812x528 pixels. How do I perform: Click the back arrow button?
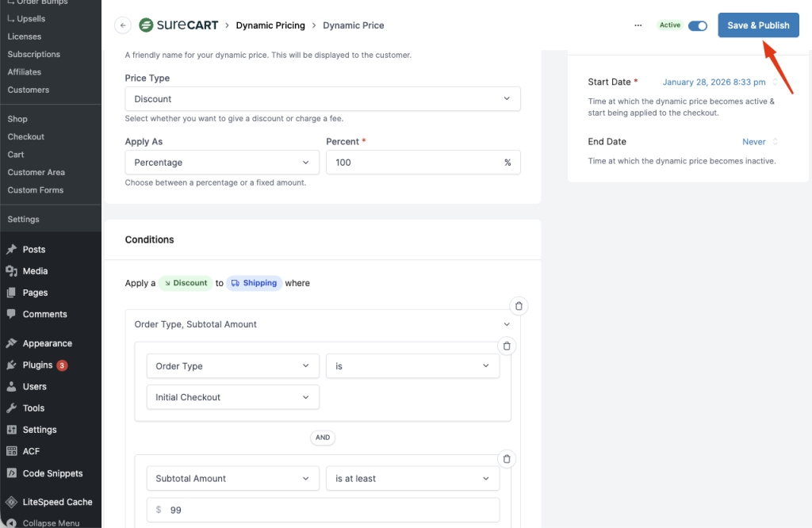pyautogui.click(x=123, y=25)
